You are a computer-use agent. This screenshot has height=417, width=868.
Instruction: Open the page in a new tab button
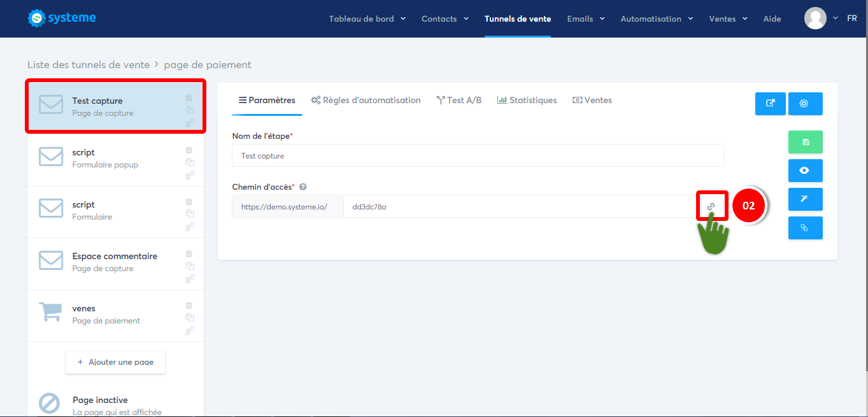tap(771, 104)
